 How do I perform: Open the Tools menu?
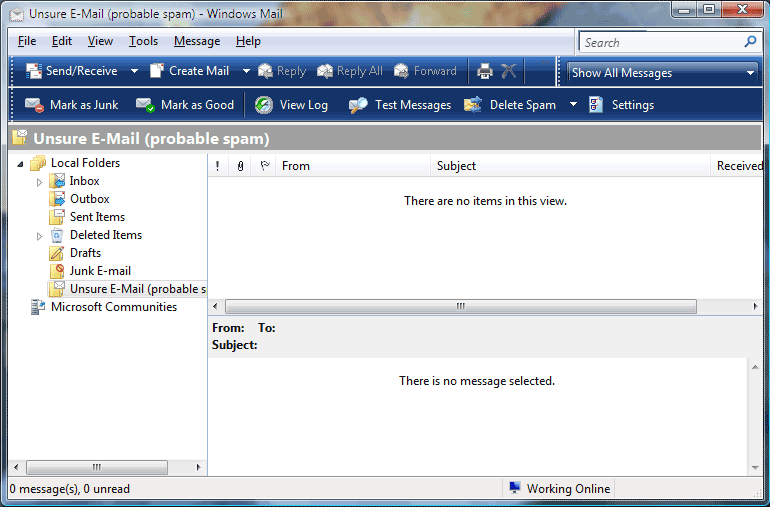tap(143, 41)
